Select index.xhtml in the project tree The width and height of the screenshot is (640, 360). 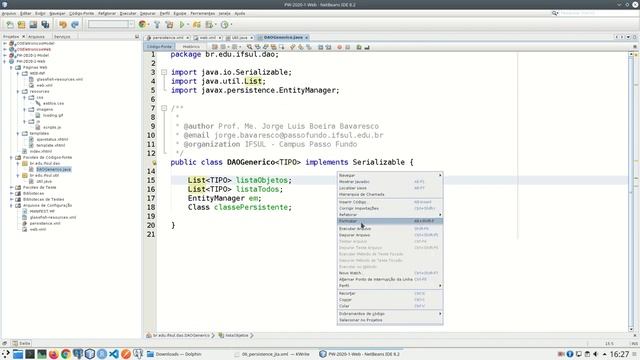[x=41, y=151]
